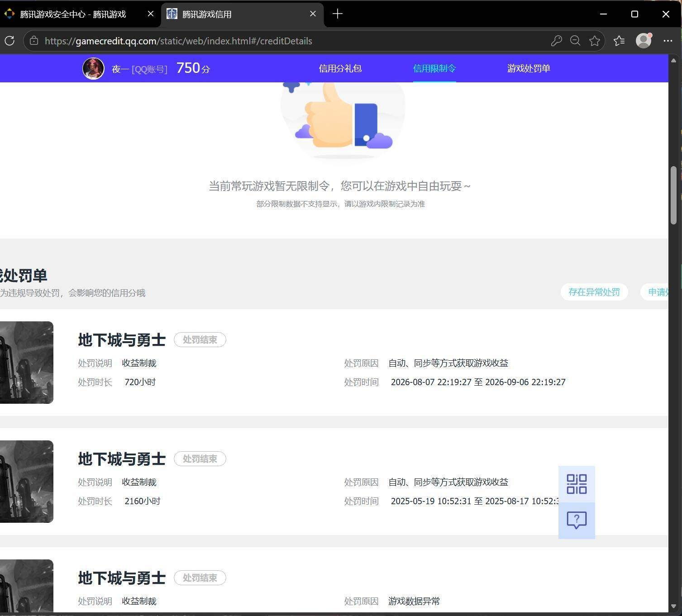The image size is (682, 616).
Task: Click the 720小时 duration value
Action: click(140, 382)
